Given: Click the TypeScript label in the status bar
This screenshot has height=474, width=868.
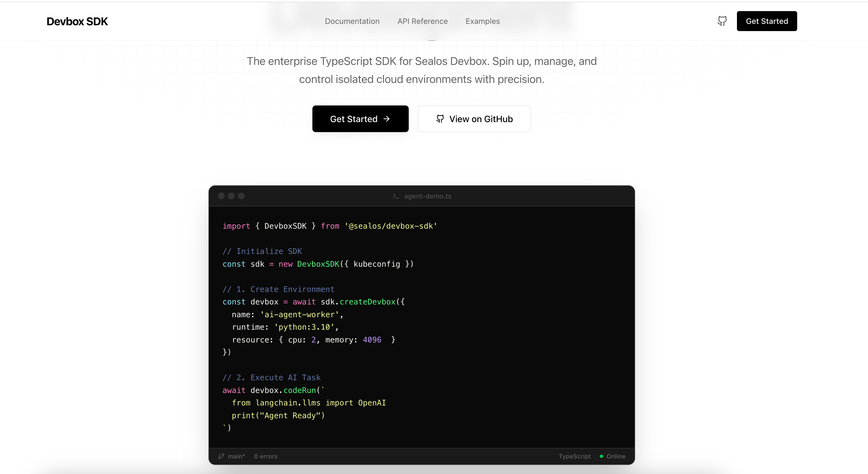Looking at the screenshot, I should click(574, 456).
